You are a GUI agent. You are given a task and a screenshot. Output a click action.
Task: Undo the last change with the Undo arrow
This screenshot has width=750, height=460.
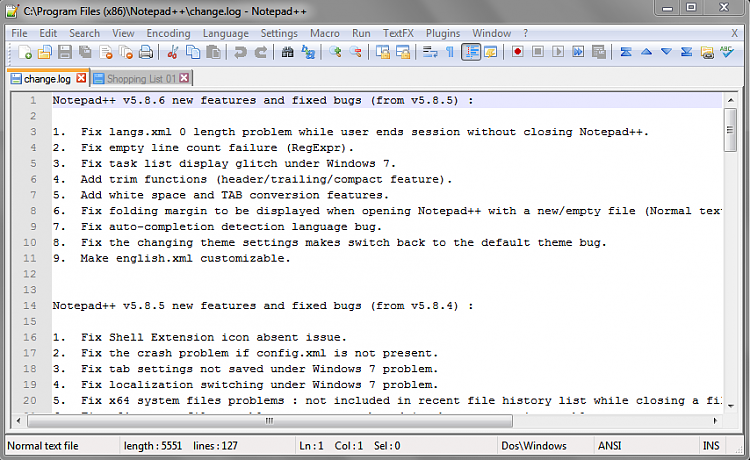(240, 52)
